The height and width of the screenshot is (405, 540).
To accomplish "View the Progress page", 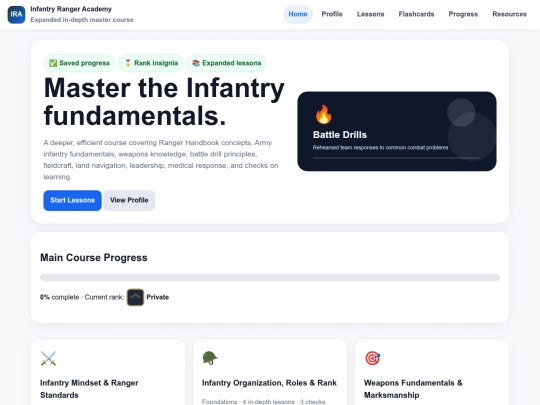I will coord(463,14).
